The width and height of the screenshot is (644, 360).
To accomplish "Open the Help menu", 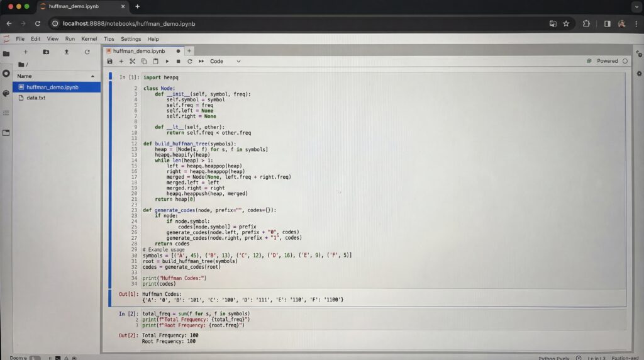I will [x=153, y=39].
